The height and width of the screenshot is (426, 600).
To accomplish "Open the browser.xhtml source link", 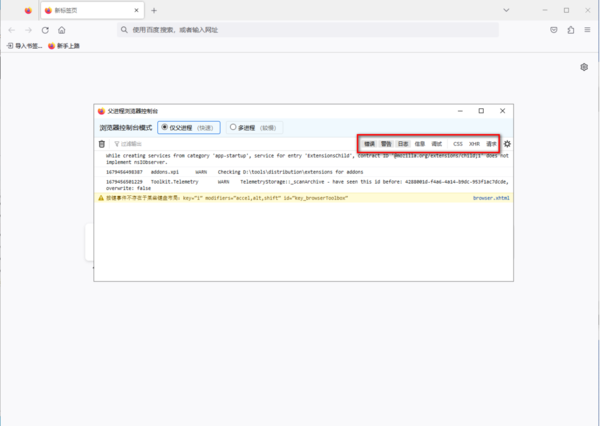I will click(x=491, y=198).
